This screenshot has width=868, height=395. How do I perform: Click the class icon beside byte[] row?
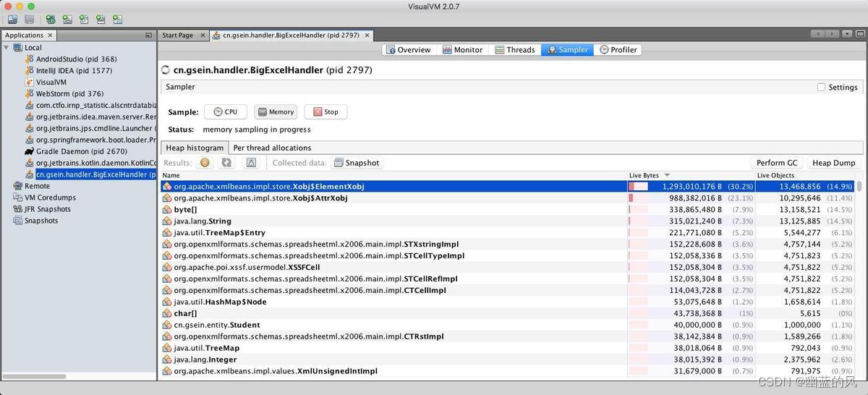[167, 210]
